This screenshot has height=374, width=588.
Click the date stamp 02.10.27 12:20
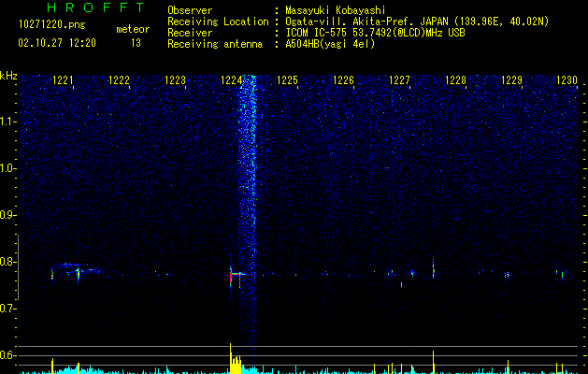pyautogui.click(x=57, y=43)
